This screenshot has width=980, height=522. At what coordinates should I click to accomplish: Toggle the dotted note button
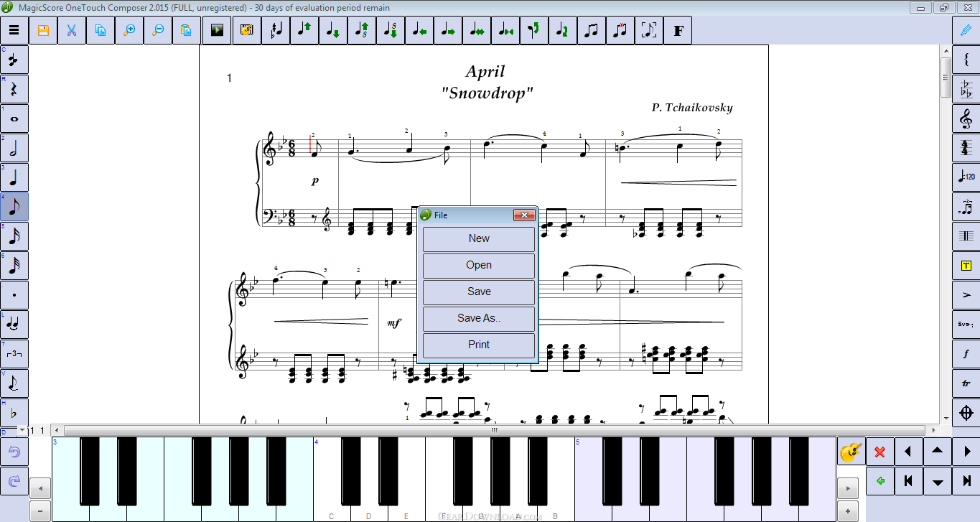click(14, 295)
